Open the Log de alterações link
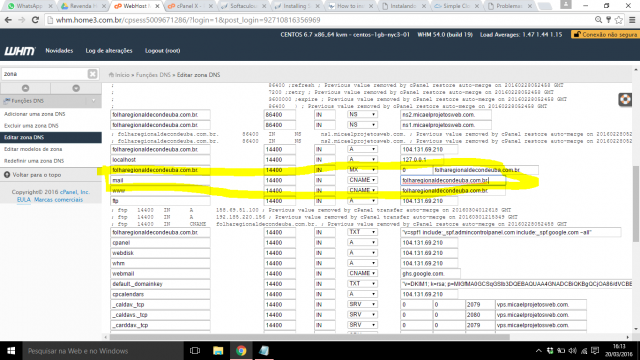Screen dimensions: 640x360 (109, 51)
